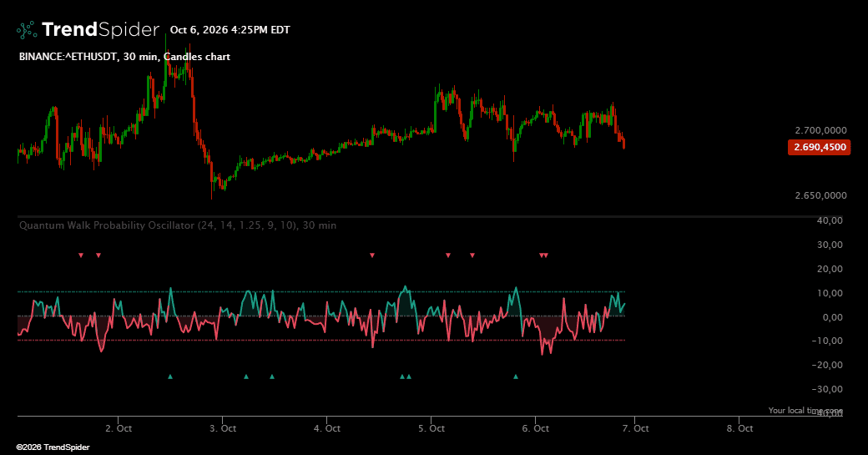Click the 30,00 oscillator axis value

coord(830,245)
